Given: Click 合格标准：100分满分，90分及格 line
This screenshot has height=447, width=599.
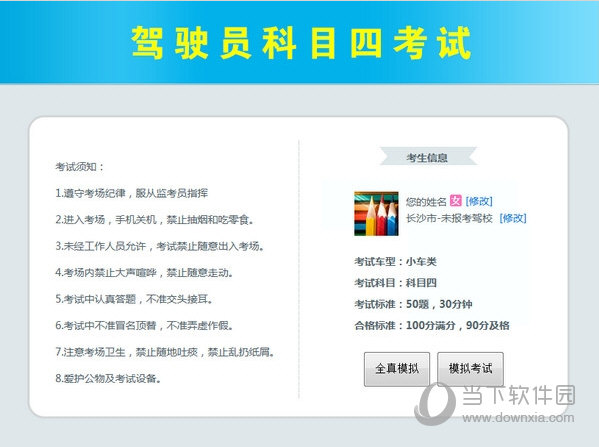Looking at the screenshot, I should (432, 325).
